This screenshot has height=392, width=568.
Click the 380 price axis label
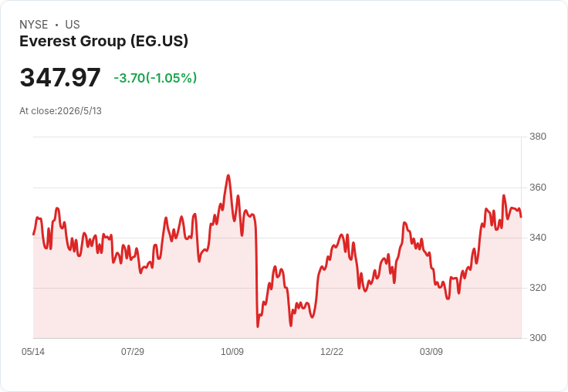[x=538, y=137]
